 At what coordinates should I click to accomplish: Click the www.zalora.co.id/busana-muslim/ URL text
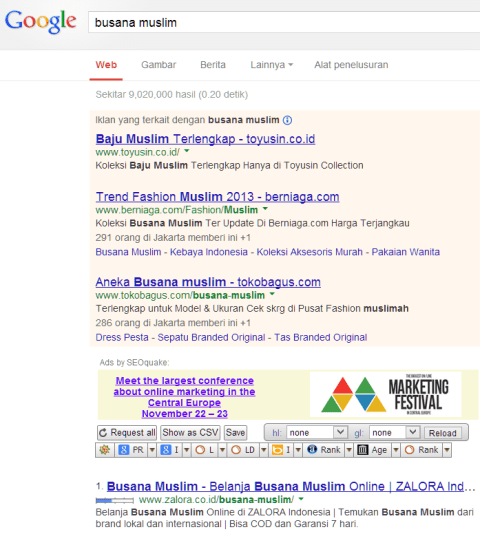click(x=216, y=500)
